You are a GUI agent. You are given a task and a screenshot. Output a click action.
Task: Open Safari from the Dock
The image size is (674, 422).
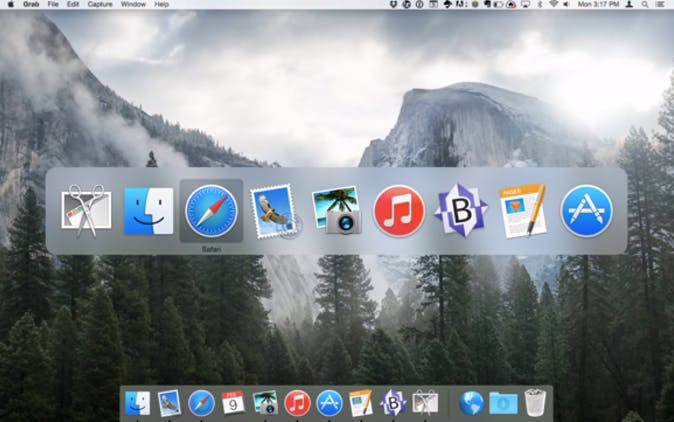pos(201,404)
